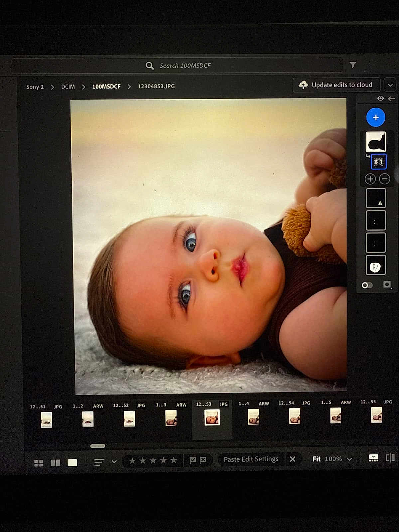Create a new mask with the blue plus button
Image resolution: width=399 pixels, height=532 pixels.
(x=375, y=117)
